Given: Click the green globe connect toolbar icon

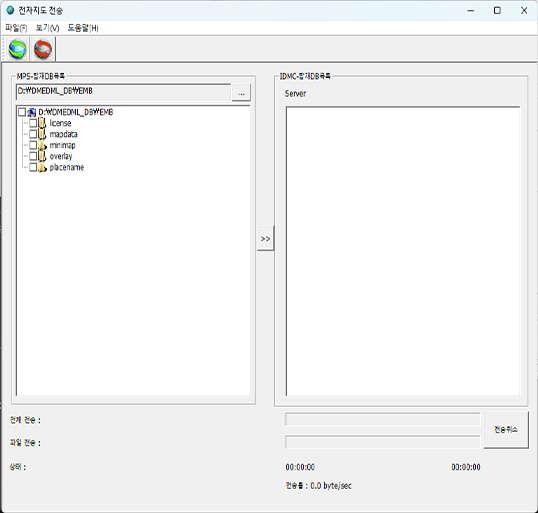Looking at the screenshot, I should [17, 49].
